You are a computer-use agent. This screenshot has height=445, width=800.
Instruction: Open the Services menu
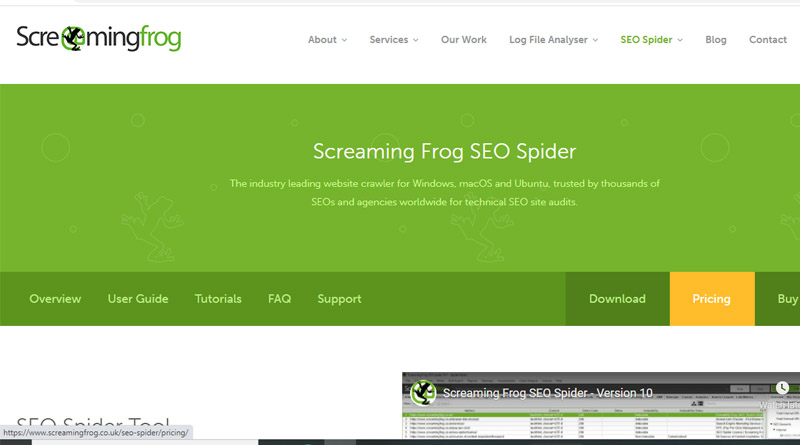pos(388,40)
